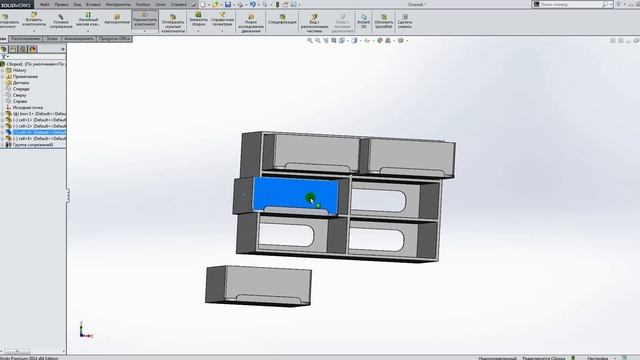This screenshot has height=360, width=640.
Task: Click Вид с разнесенными частями tool
Action: click(314, 23)
